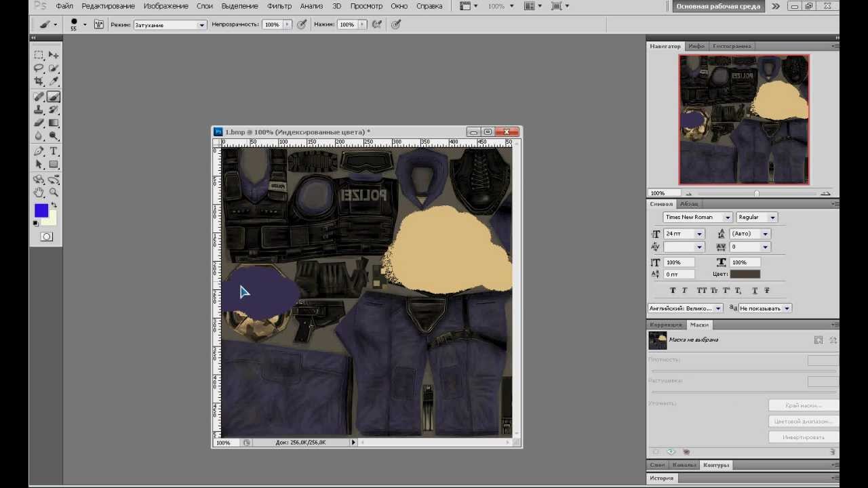Select the Horizontal Type tool

[54, 152]
